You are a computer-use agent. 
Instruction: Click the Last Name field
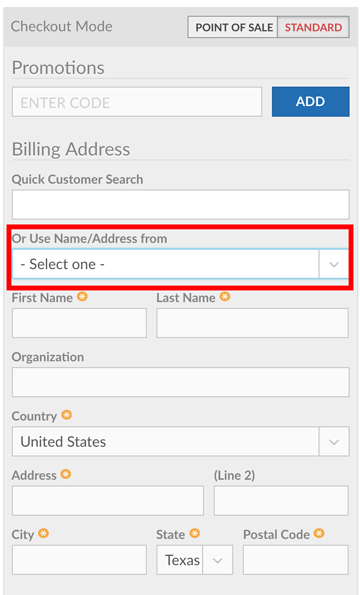[x=252, y=323]
